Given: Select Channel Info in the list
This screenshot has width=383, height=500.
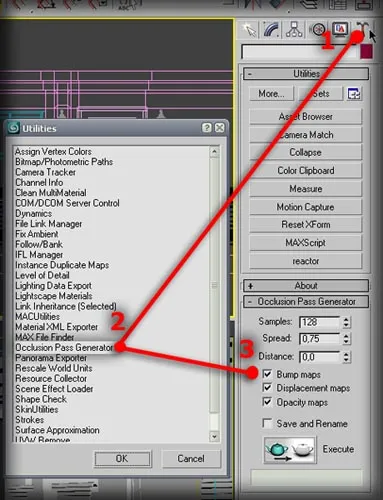Looking at the screenshot, I should (39, 183).
